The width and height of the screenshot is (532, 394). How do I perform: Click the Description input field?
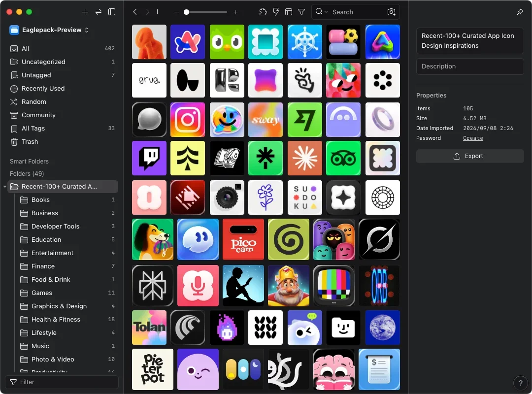click(469, 66)
